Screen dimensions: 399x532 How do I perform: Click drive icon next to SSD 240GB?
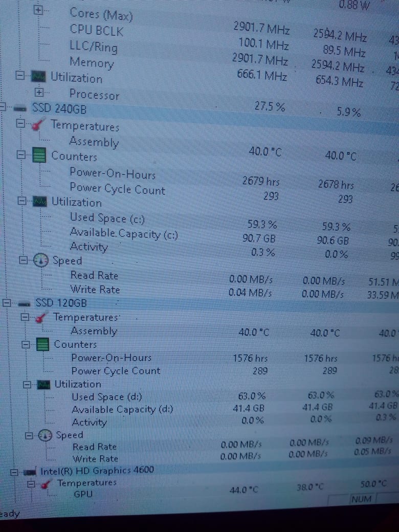[20, 108]
